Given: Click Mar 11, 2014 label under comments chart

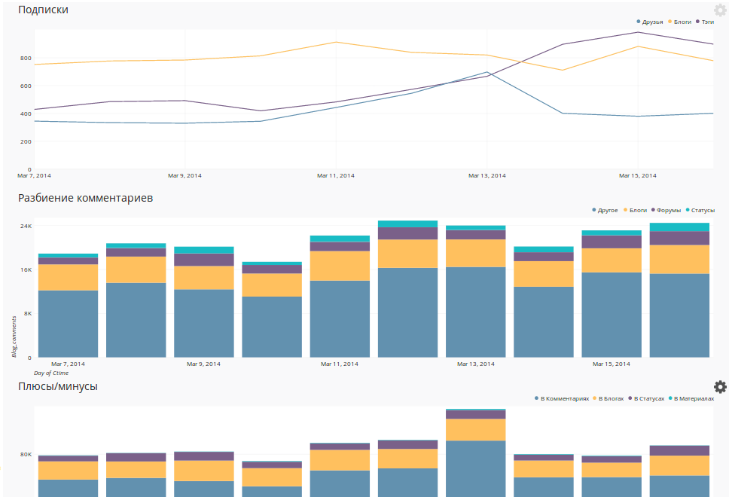Looking at the screenshot, I should (x=340, y=364).
